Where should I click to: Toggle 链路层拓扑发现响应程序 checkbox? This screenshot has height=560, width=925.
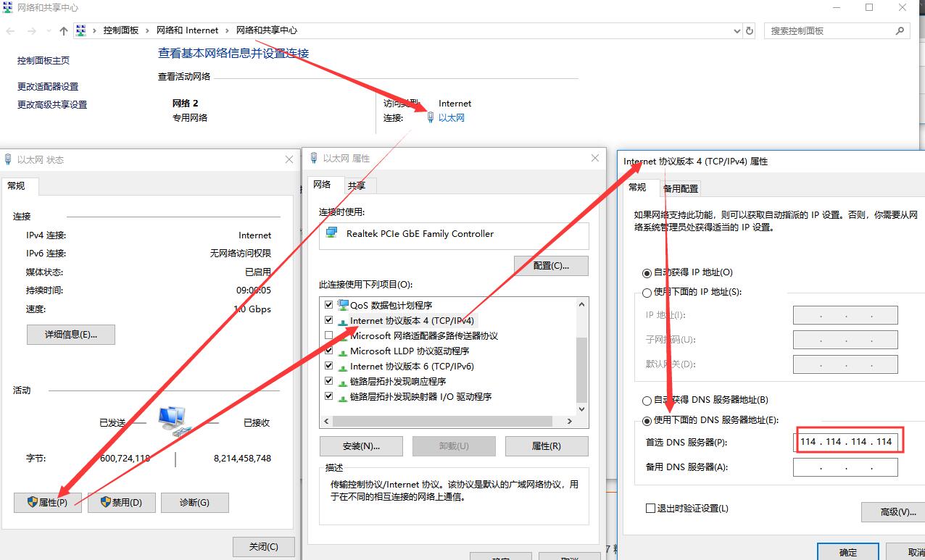(329, 381)
